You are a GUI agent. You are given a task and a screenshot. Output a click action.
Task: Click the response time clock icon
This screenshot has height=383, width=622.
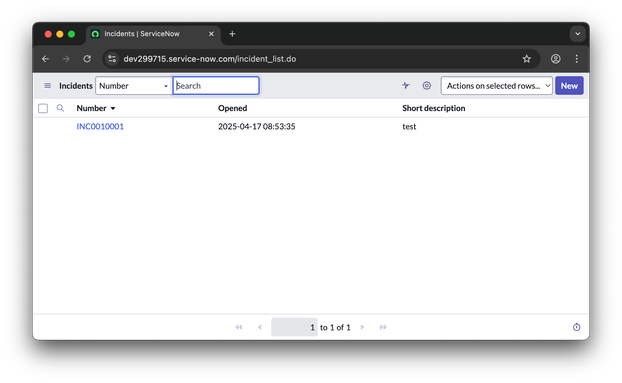[x=577, y=327]
